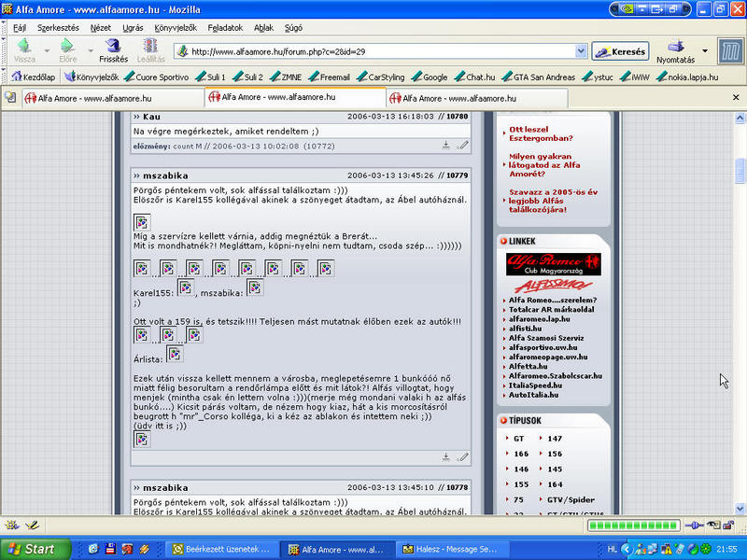Image resolution: width=747 pixels, height=560 pixels.
Task: Click the Nyomtatás (Print) printer icon
Action: tap(675, 47)
